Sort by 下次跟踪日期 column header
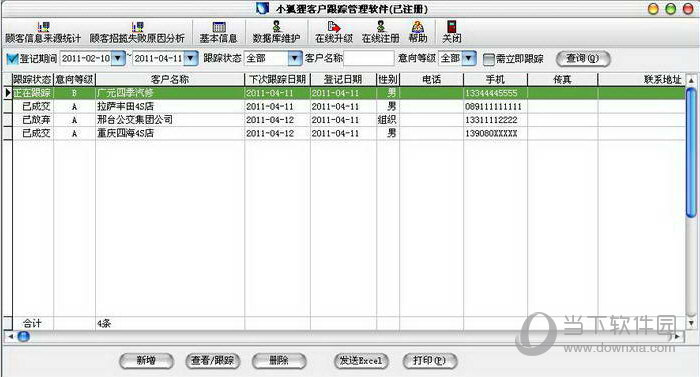The height and width of the screenshot is (377, 700). coord(277,80)
